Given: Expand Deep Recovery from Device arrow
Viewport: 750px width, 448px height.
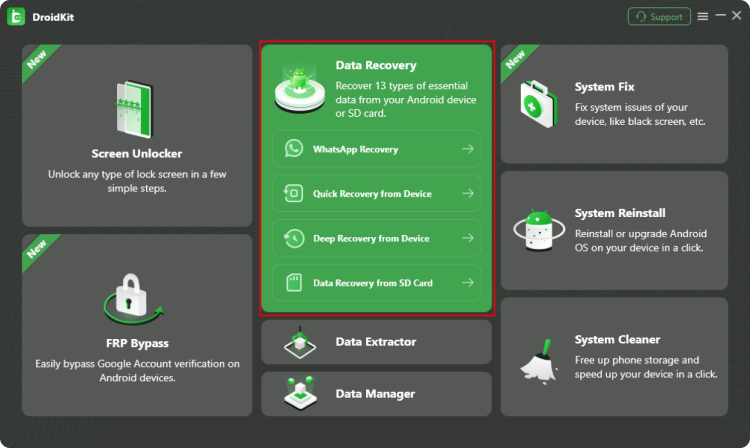Looking at the screenshot, I should [x=467, y=239].
